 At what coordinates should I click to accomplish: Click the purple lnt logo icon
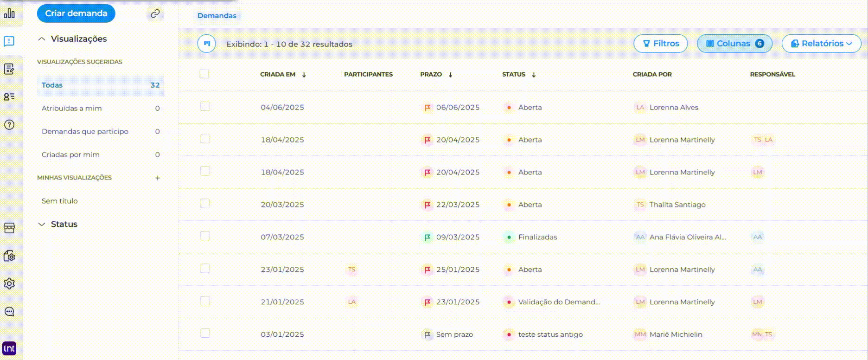(9, 348)
